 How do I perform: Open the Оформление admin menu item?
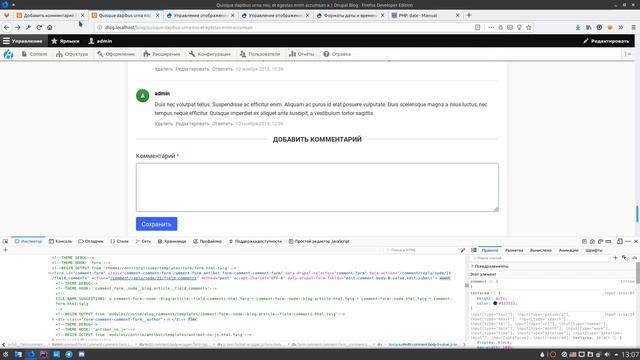[116, 54]
